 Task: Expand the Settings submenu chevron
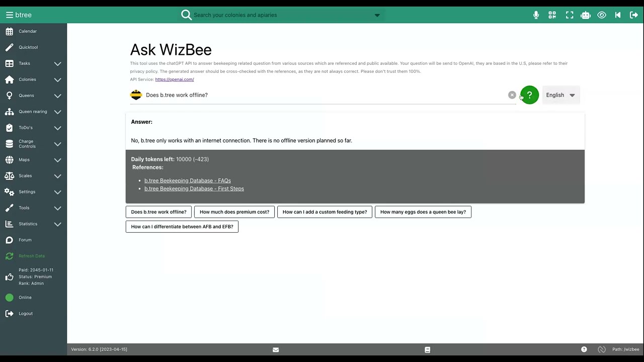(58, 193)
